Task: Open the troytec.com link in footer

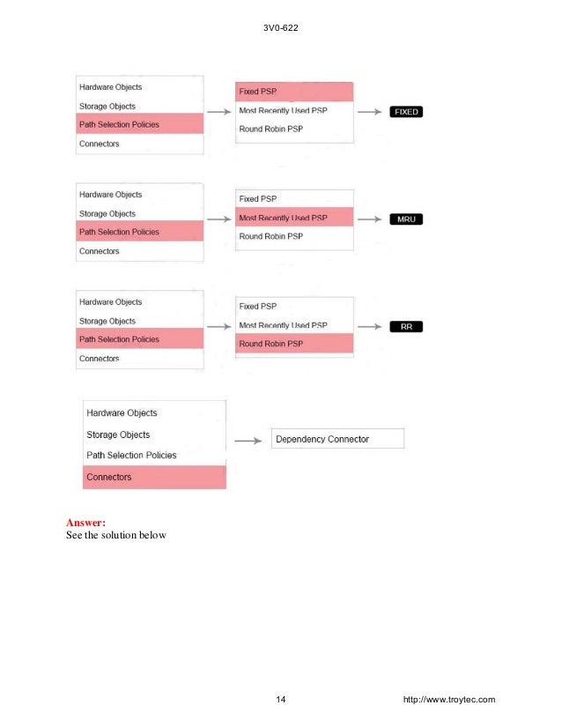Action: coord(448,699)
